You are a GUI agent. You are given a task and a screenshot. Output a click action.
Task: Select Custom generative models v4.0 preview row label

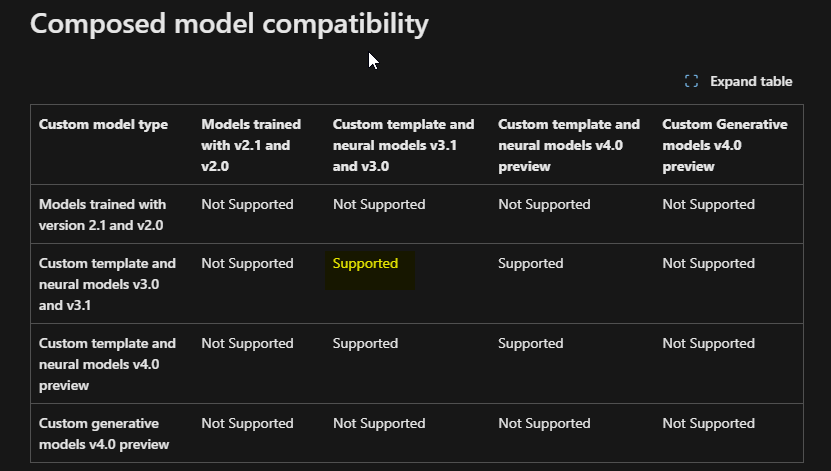click(104, 433)
